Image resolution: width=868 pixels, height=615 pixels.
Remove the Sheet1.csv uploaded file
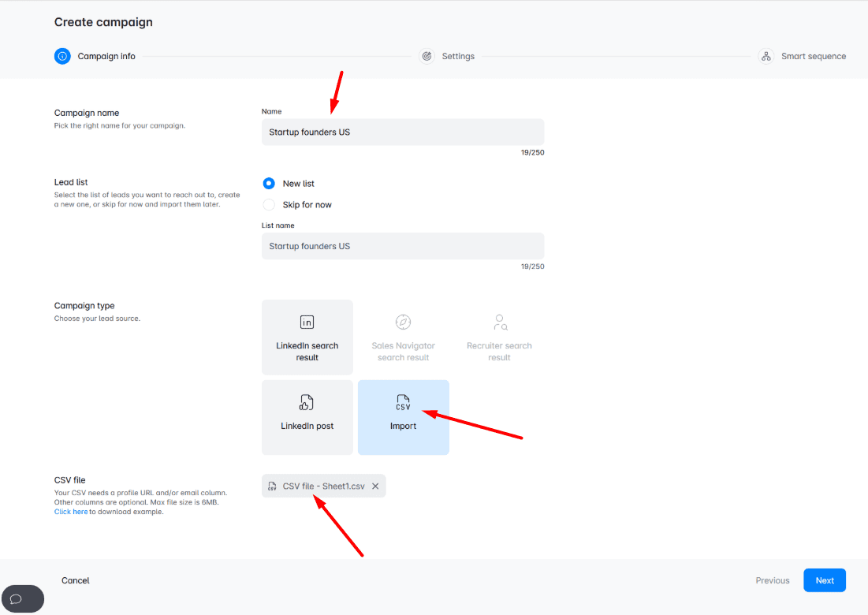375,486
